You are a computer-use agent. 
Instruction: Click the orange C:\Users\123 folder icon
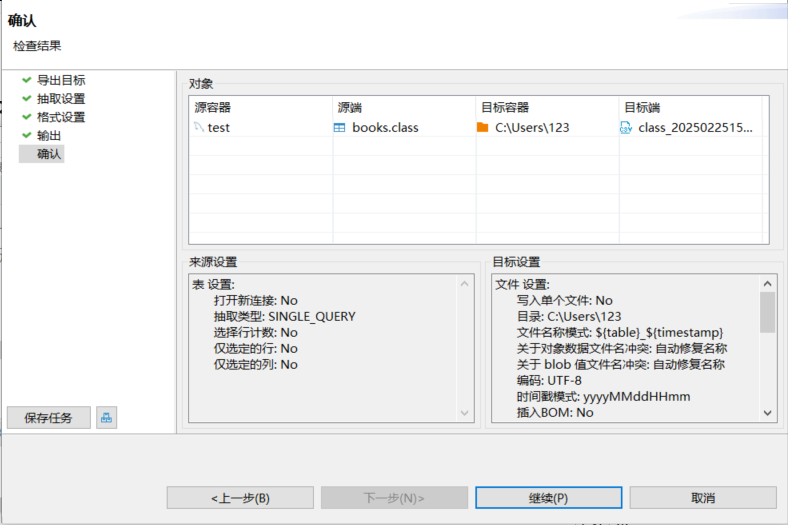click(x=483, y=128)
